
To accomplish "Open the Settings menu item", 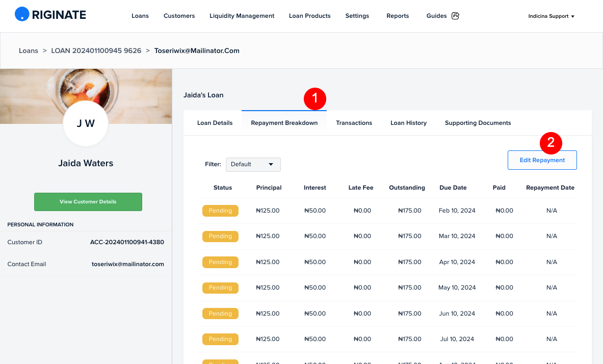I will point(357,16).
